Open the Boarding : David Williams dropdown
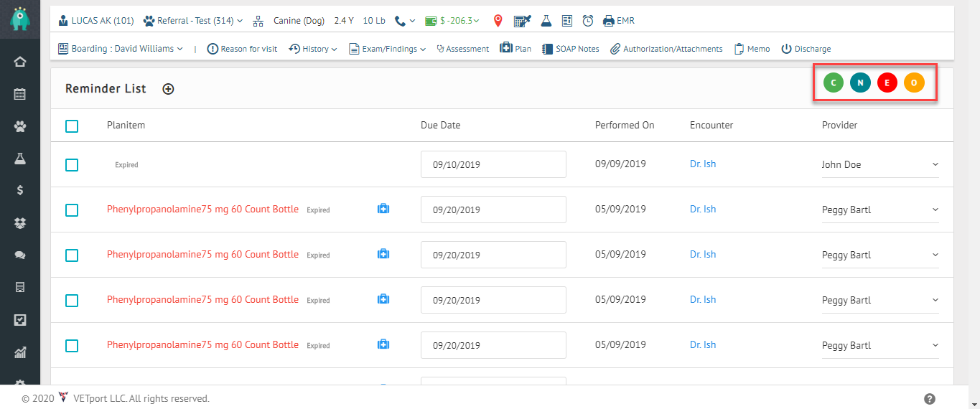Viewport: 980px width, 409px height. pyautogui.click(x=121, y=49)
